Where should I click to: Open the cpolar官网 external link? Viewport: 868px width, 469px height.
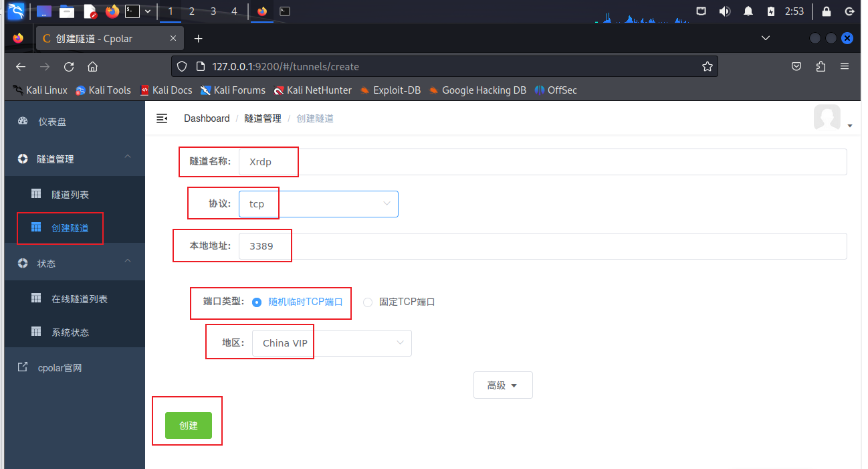tap(74, 368)
